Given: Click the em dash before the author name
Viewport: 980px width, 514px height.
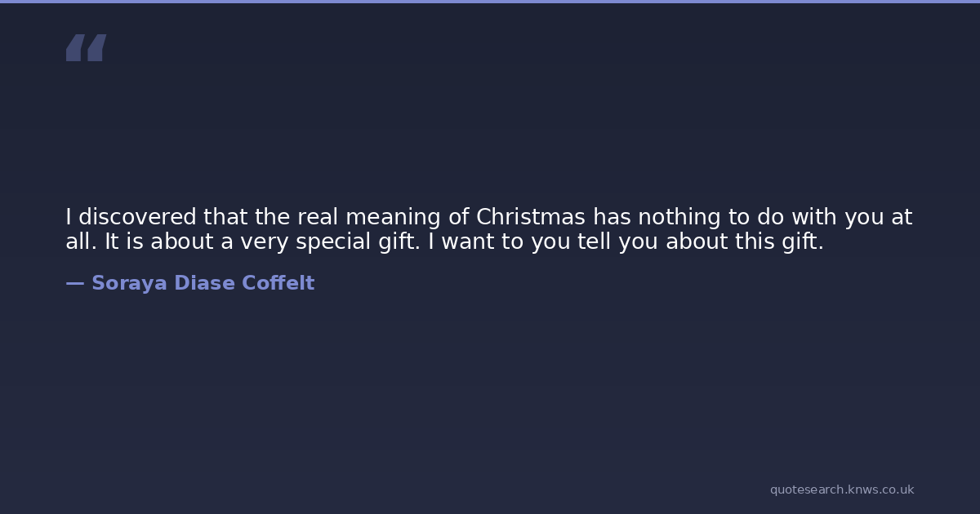Looking at the screenshot, I should click(x=74, y=283).
